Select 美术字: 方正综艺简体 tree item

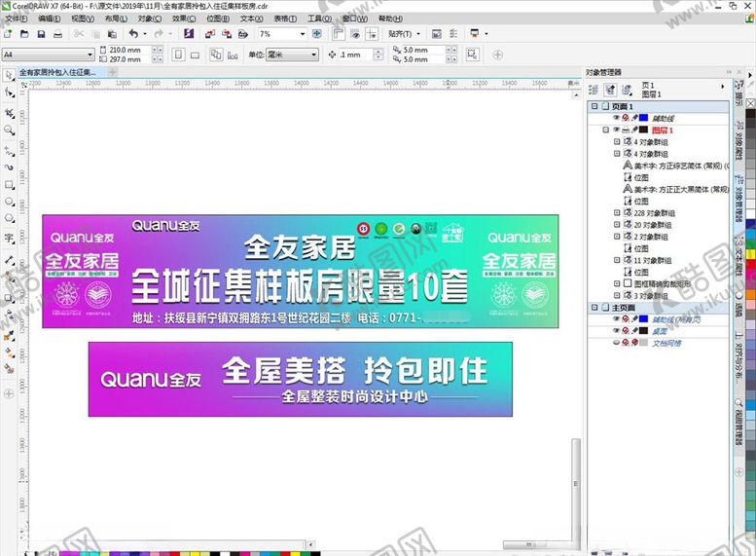(x=681, y=166)
